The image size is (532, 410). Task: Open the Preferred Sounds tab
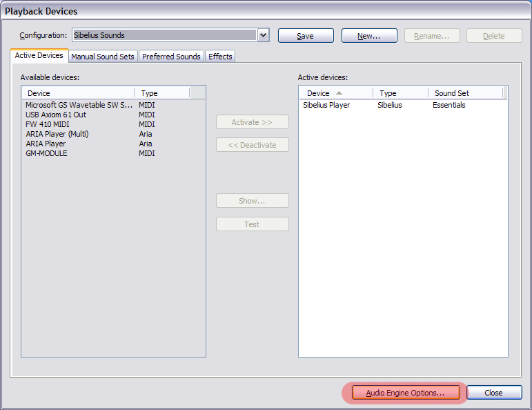[171, 57]
